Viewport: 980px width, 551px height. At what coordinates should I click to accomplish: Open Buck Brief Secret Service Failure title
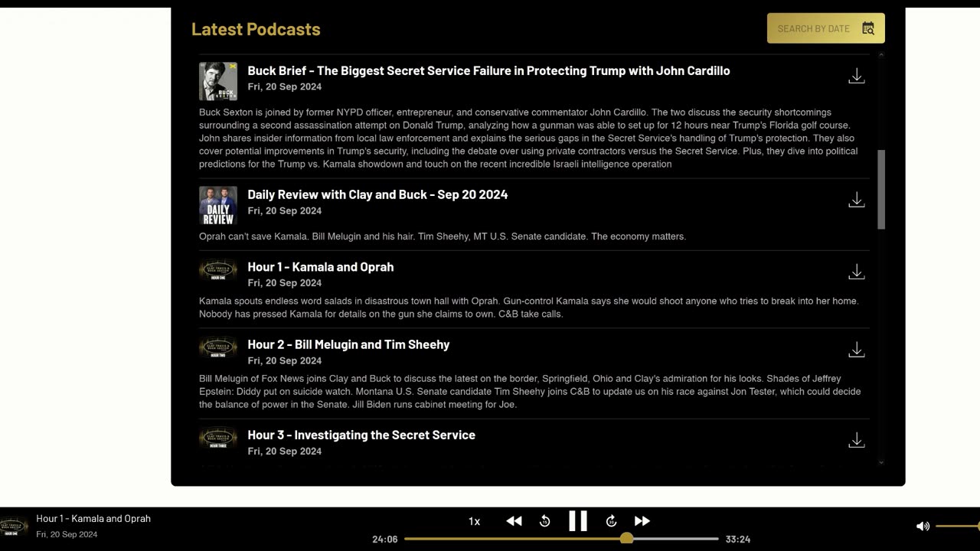[488, 70]
